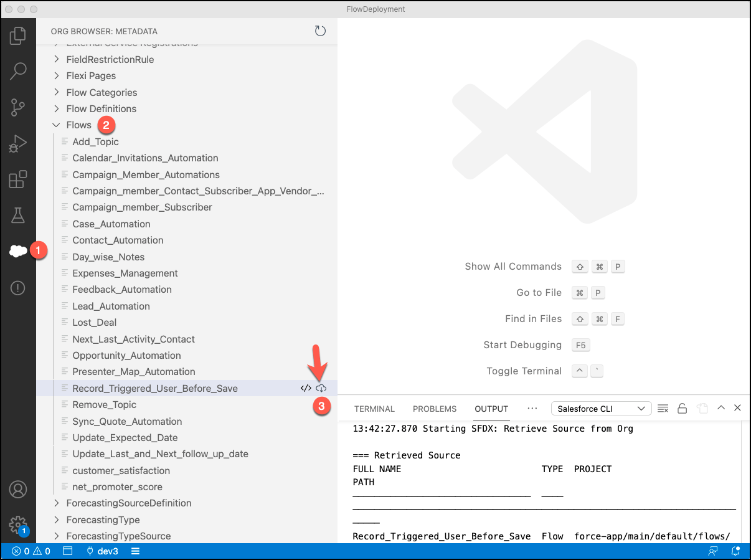Toggle auto-scrolling lock in the Output panel
This screenshot has width=751, height=560.
point(682,408)
